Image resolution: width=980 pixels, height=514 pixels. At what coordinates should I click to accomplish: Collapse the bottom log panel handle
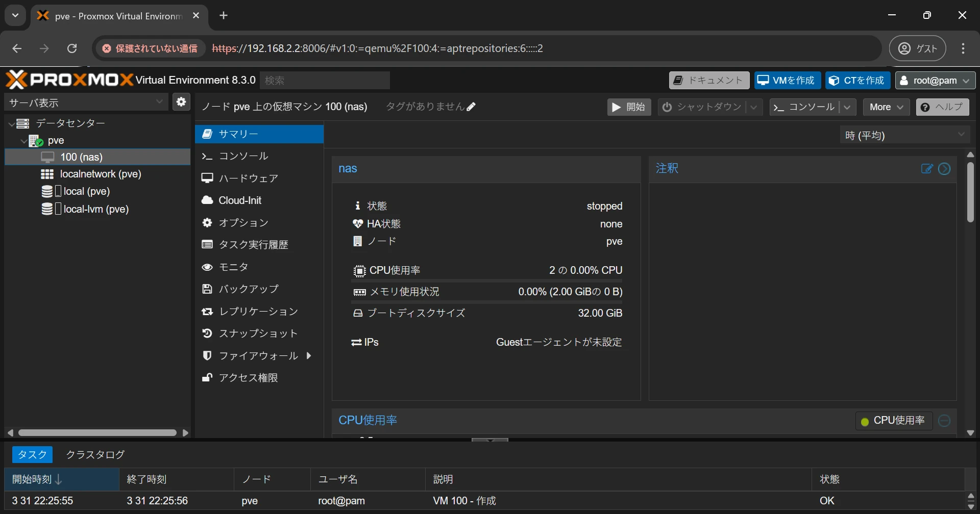(490, 440)
